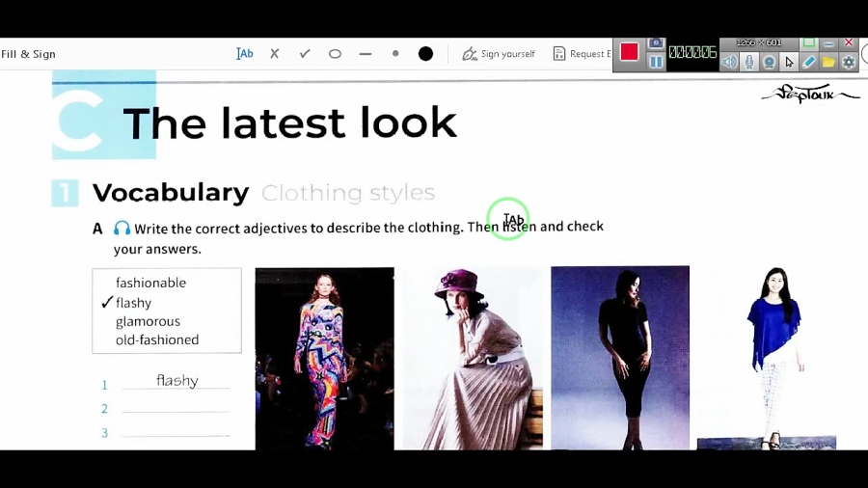Screen dimensions: 868x488
Task: Open the recorder's pencil drawing tool
Action: 809,62
